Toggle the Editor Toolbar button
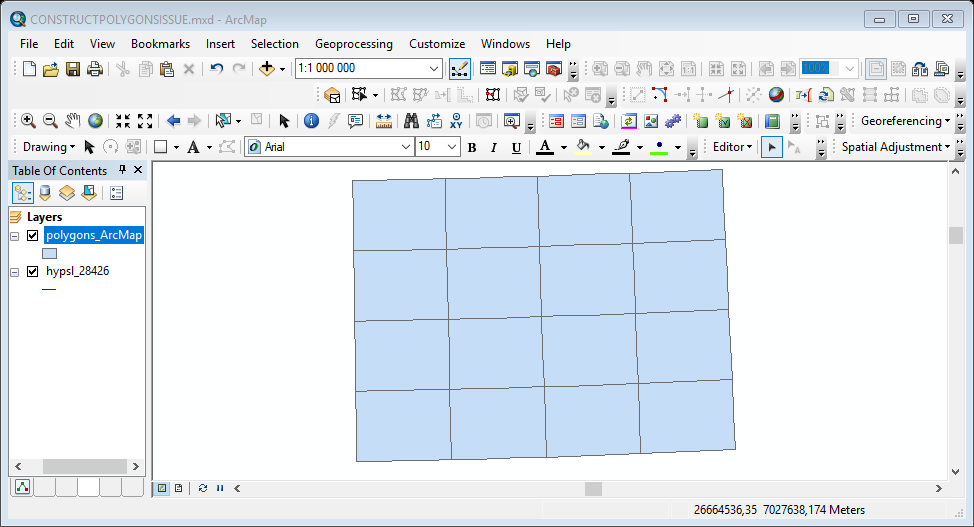Screen dimensions: 974x527 [x=460, y=68]
